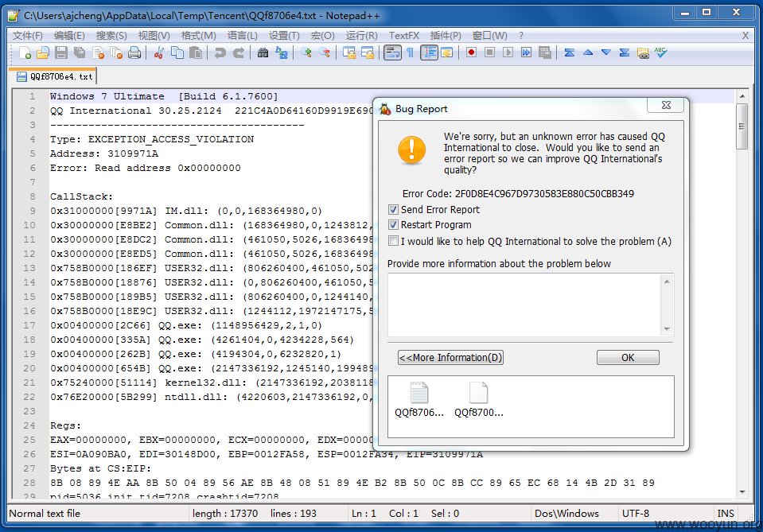Open the 搜索(S) menu
The height and width of the screenshot is (532, 763).
pos(111,36)
